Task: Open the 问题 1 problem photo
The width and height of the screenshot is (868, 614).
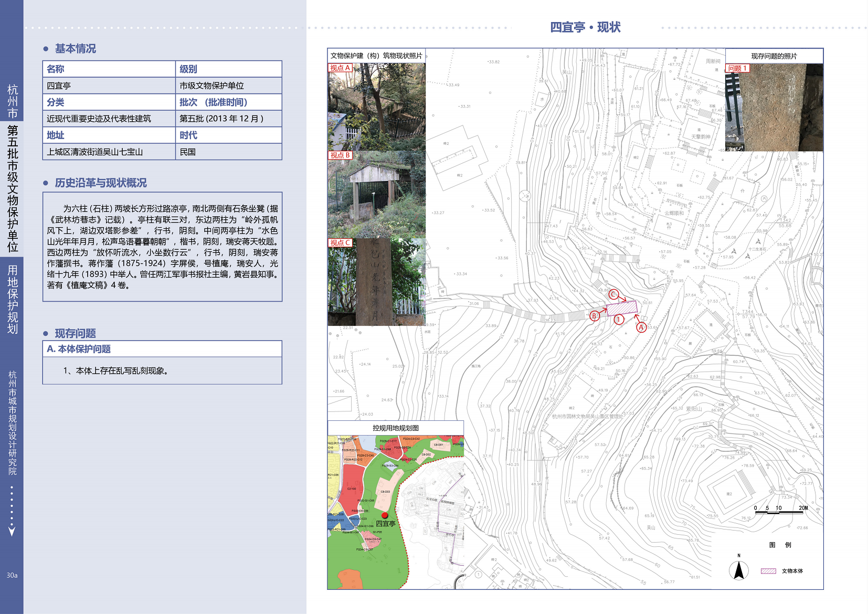Action: click(774, 108)
